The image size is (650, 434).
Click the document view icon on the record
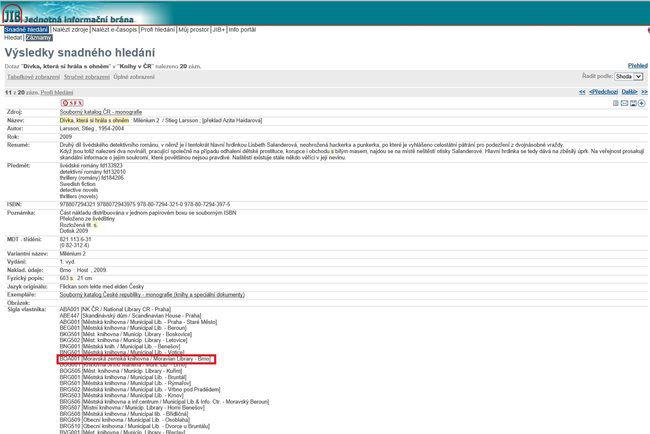(x=616, y=103)
